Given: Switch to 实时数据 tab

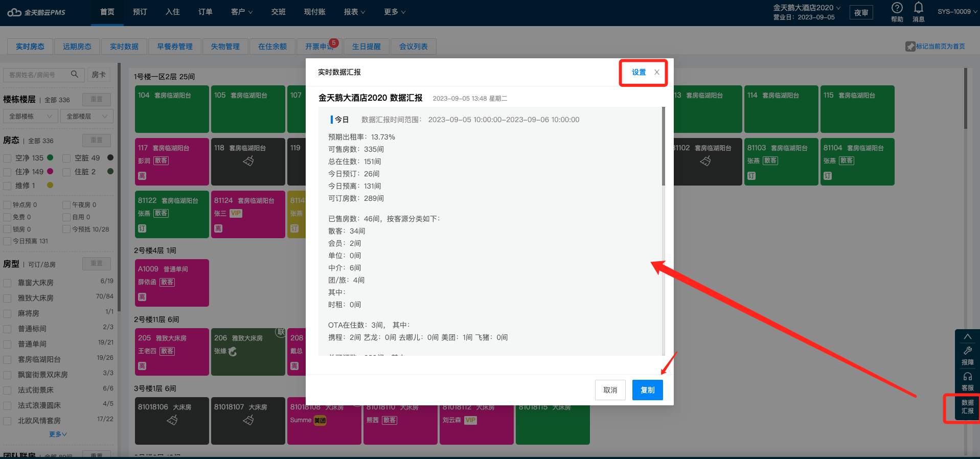Looking at the screenshot, I should (x=124, y=47).
